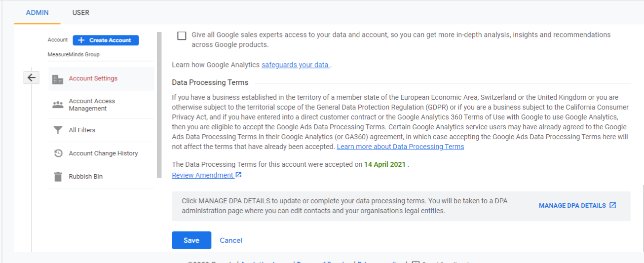Click the Account Change History clock icon
Screen dimensions: 644x263
(58, 153)
